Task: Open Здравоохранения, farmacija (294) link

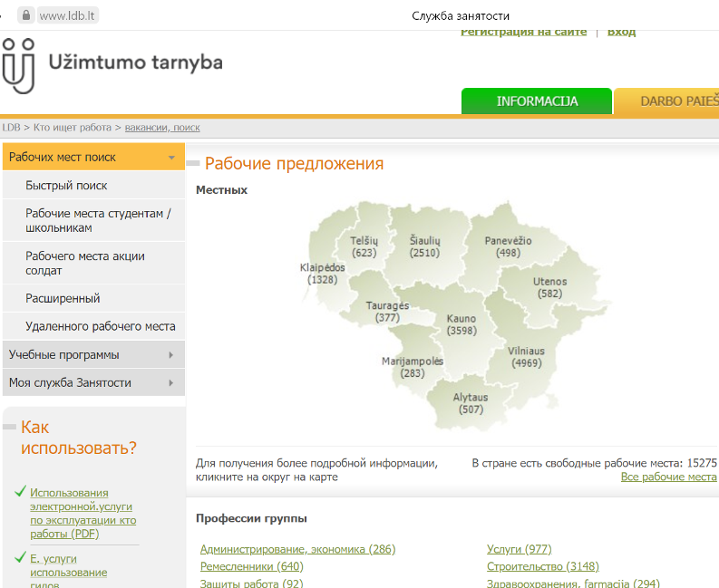Action: point(573,583)
